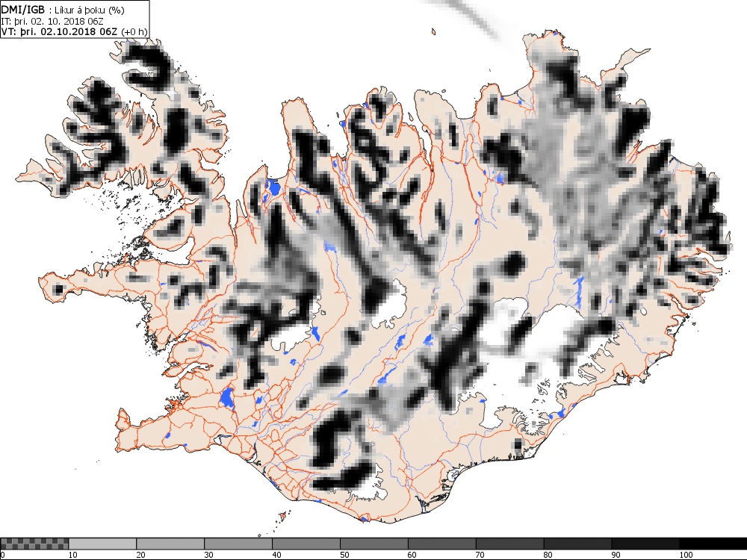The width and height of the screenshot is (747, 560).
Task: Click the '(+0 h)' forecast offset text
Action: 134,32
